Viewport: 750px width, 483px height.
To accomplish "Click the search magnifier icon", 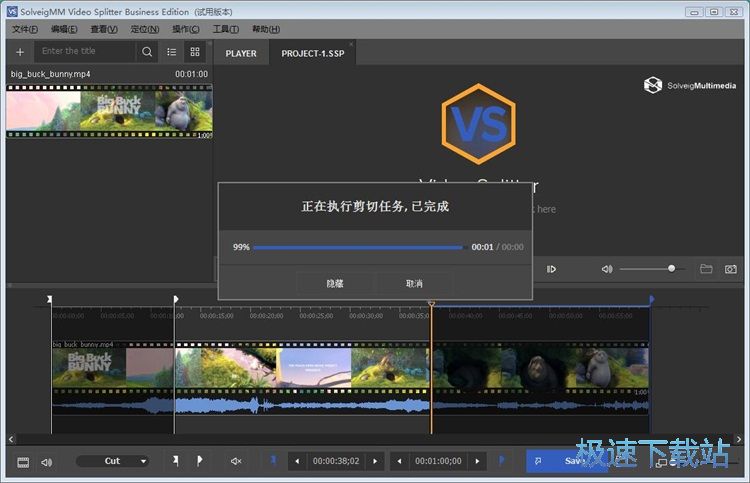I will coord(147,52).
